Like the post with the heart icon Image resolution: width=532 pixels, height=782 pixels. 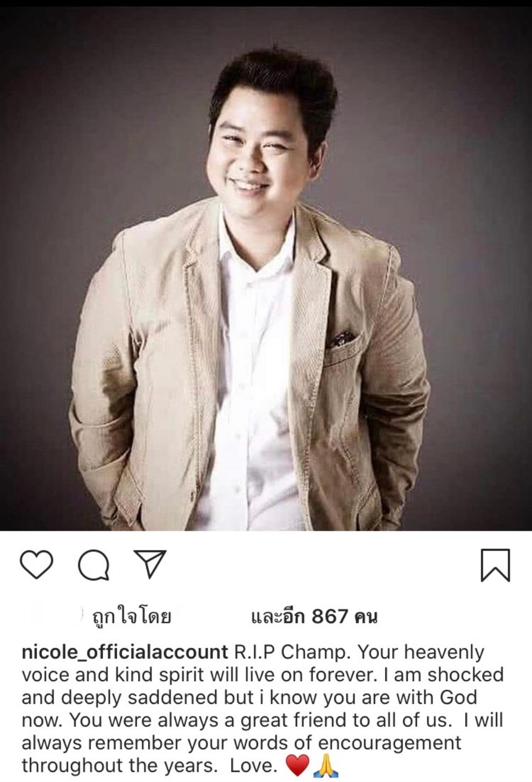tap(37, 565)
